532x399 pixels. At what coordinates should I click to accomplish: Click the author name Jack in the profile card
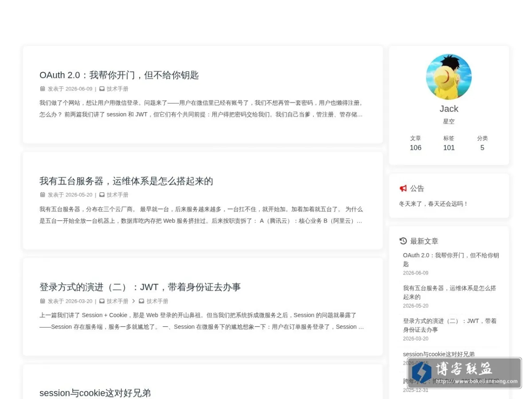pos(449,109)
